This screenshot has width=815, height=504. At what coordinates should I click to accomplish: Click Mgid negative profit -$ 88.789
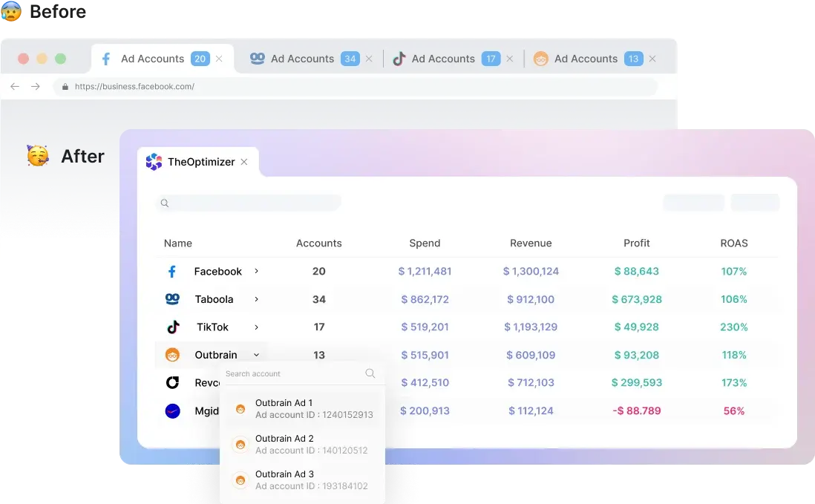point(637,410)
